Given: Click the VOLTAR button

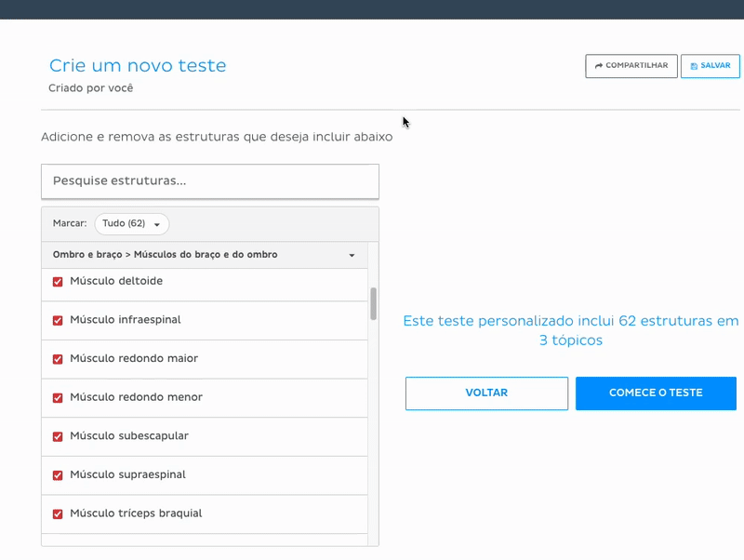Looking at the screenshot, I should (486, 393).
